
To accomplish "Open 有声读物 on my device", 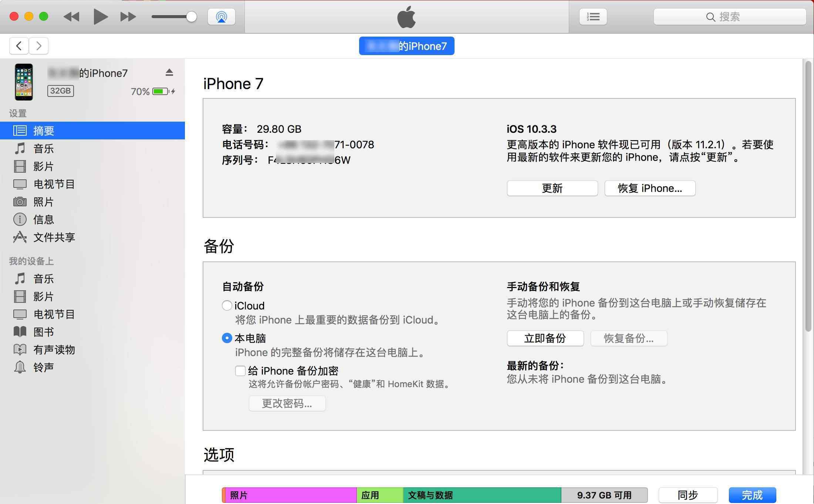I will click(92, 349).
